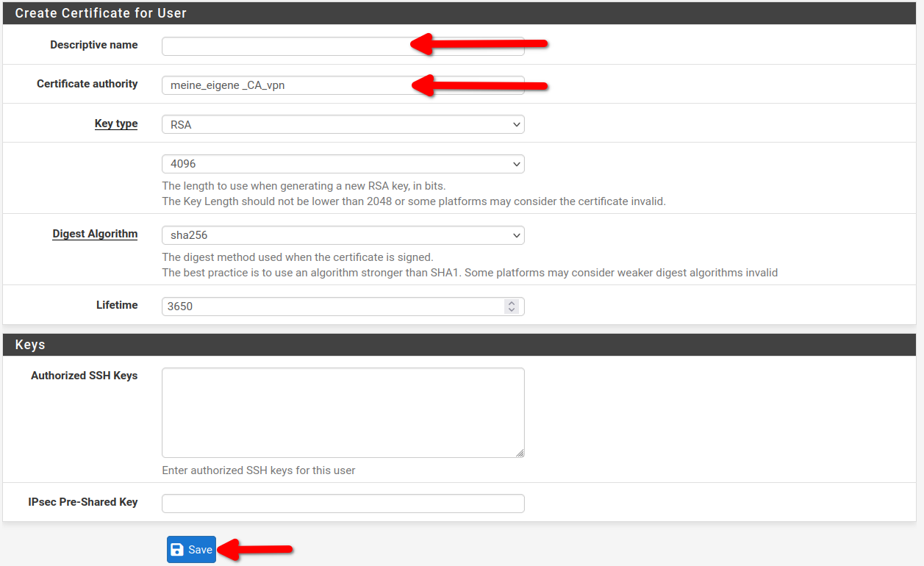Click the underlined Key type label
The width and height of the screenshot is (924, 566).
tap(116, 123)
